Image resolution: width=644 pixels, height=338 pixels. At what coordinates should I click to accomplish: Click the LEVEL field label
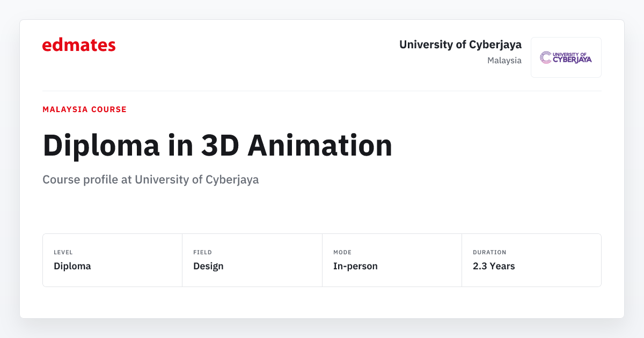[x=63, y=252]
